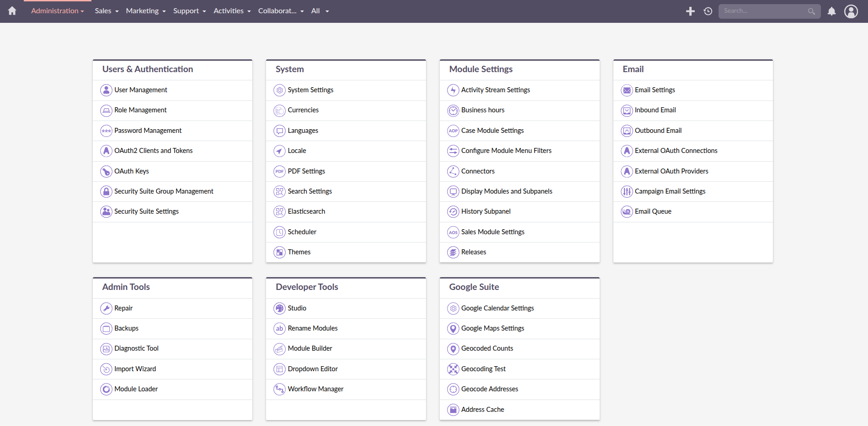Click the Scheduler clock icon
This screenshot has height=426, width=868.
pos(279,232)
